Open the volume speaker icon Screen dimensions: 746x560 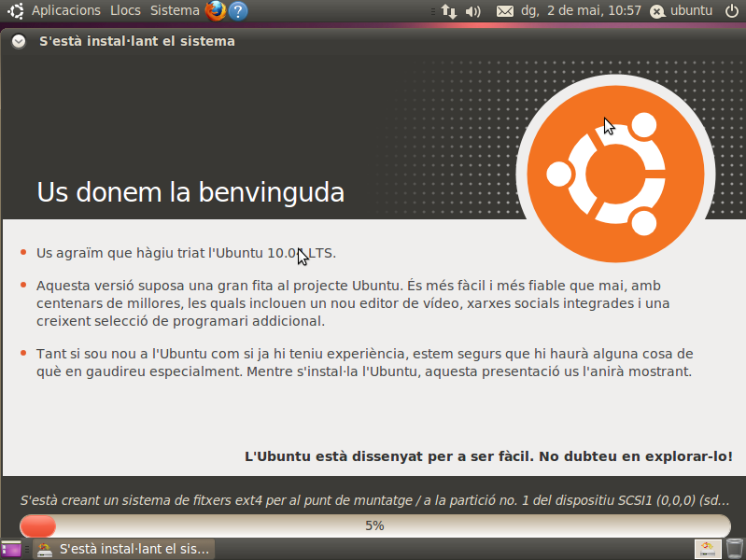click(473, 11)
